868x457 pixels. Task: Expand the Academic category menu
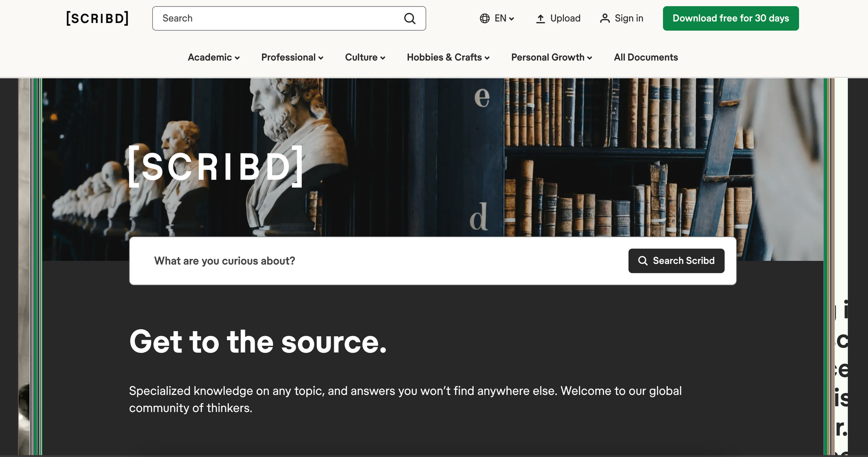pos(214,57)
